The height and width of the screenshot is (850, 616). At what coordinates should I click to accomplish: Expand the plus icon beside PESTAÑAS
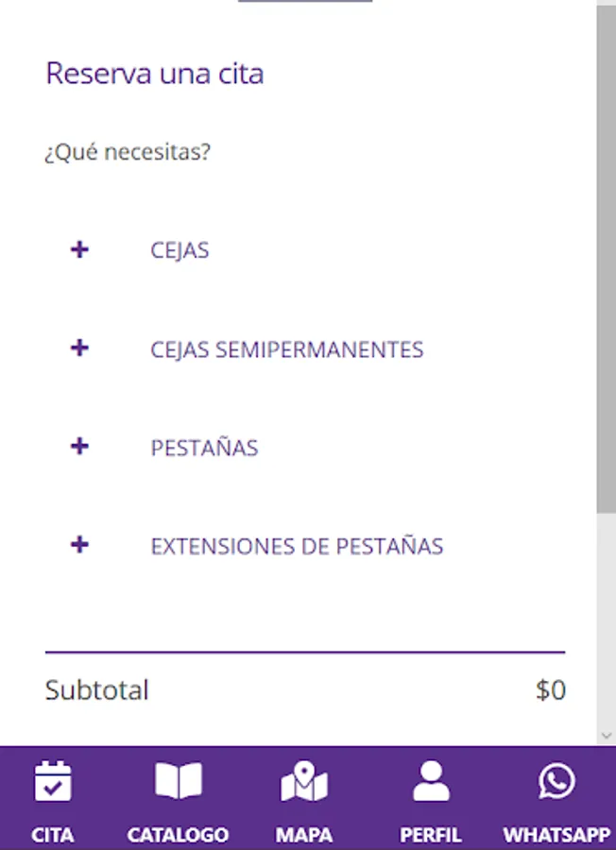(79, 447)
